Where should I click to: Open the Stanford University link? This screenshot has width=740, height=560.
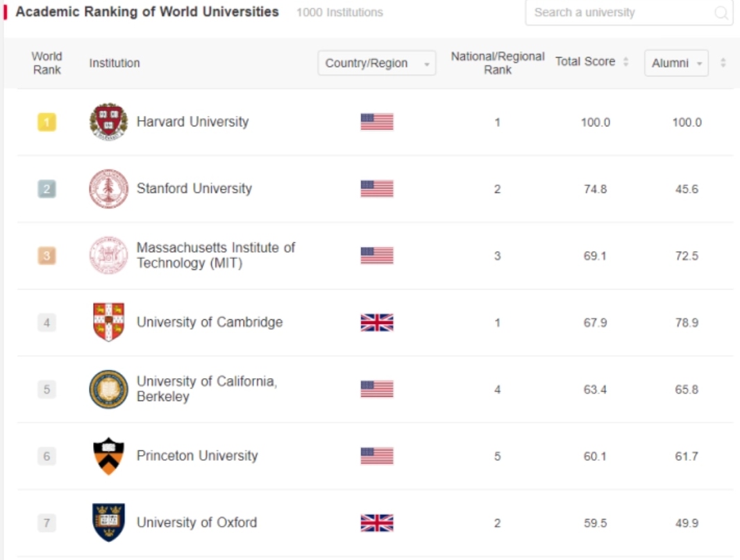(x=194, y=189)
